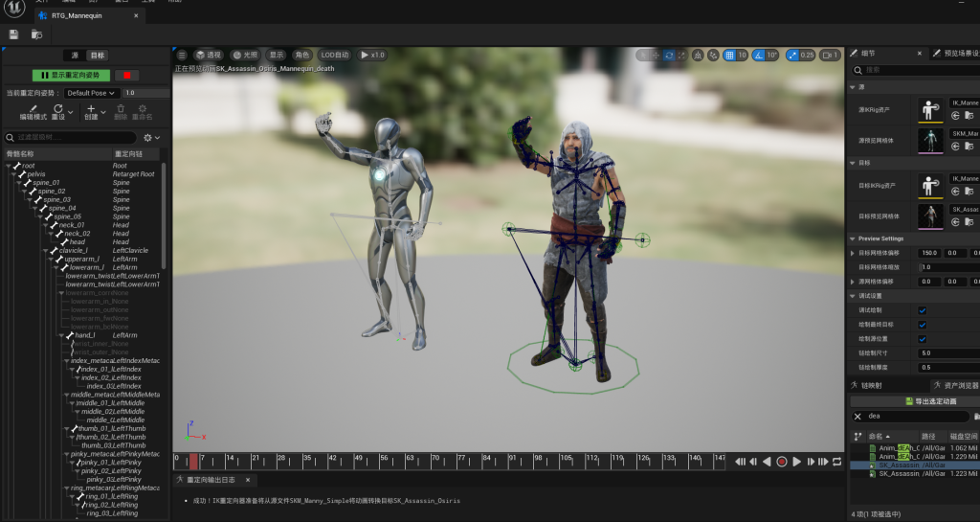Click the timeline play forward button
This screenshot has height=522, width=980.
[x=796, y=462]
